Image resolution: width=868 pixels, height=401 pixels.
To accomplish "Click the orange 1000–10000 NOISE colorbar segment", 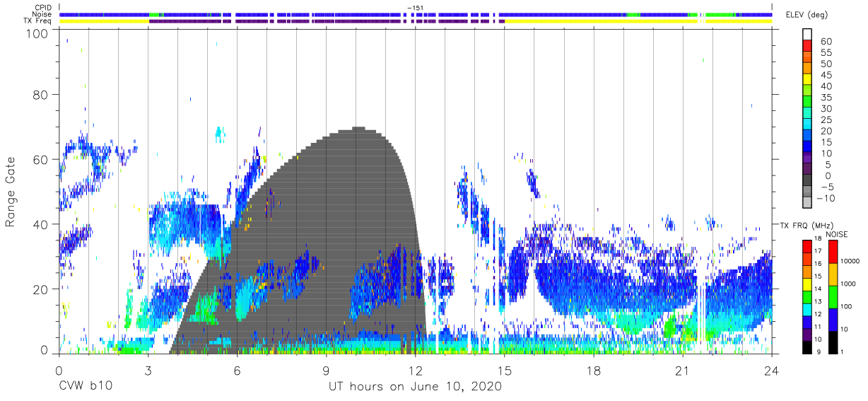I will coord(832,274).
